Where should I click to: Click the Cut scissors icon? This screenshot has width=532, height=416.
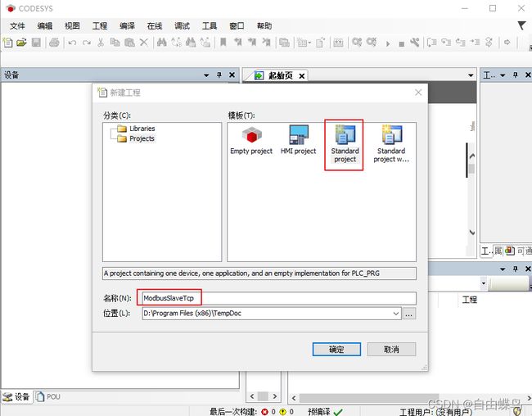(x=101, y=43)
